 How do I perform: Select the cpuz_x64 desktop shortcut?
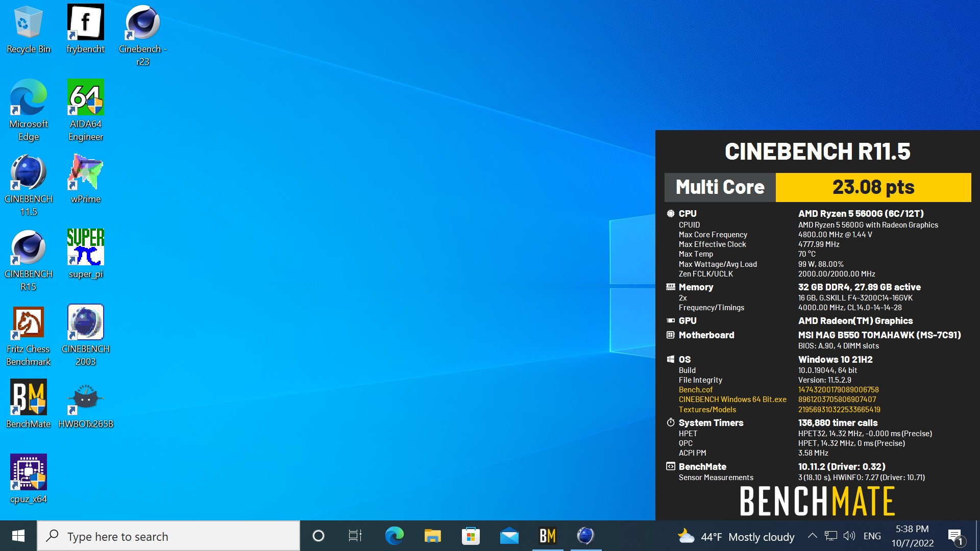[29, 479]
